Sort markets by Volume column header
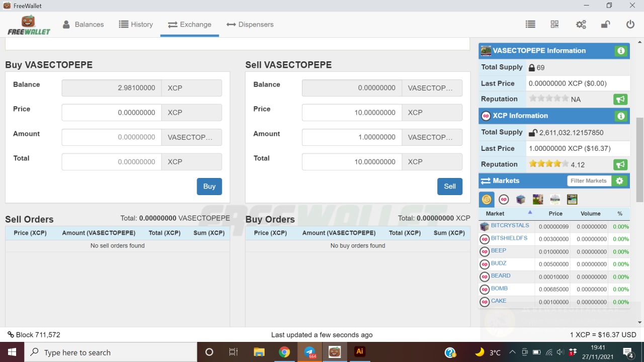The height and width of the screenshot is (362, 644). tap(591, 214)
